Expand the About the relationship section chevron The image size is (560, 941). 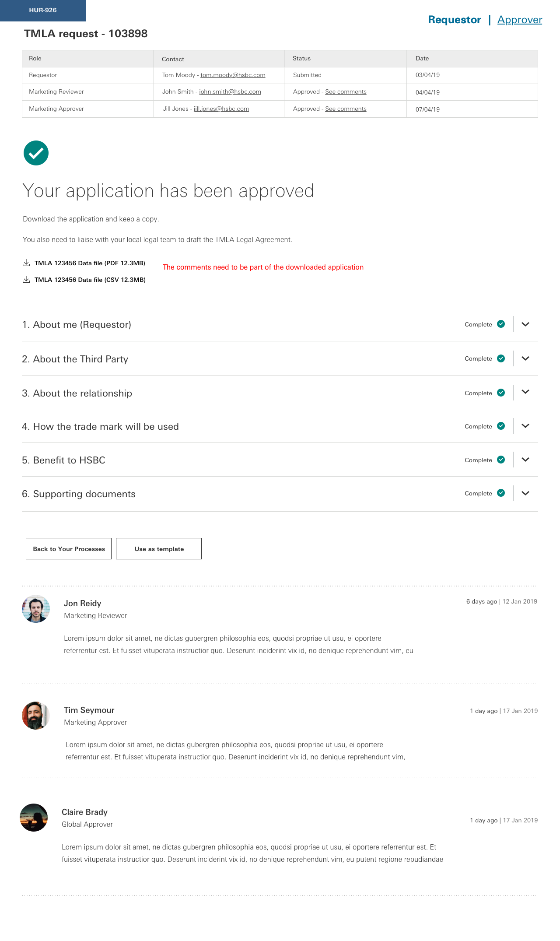tap(525, 392)
